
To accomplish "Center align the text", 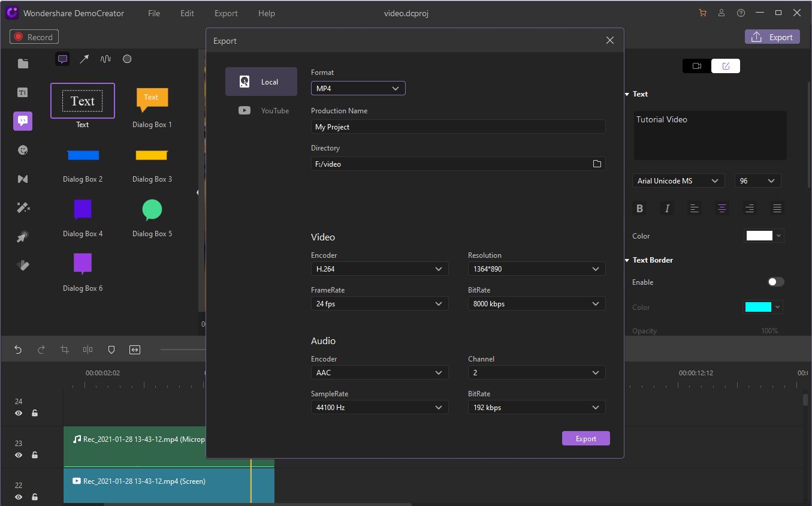I will pos(722,209).
